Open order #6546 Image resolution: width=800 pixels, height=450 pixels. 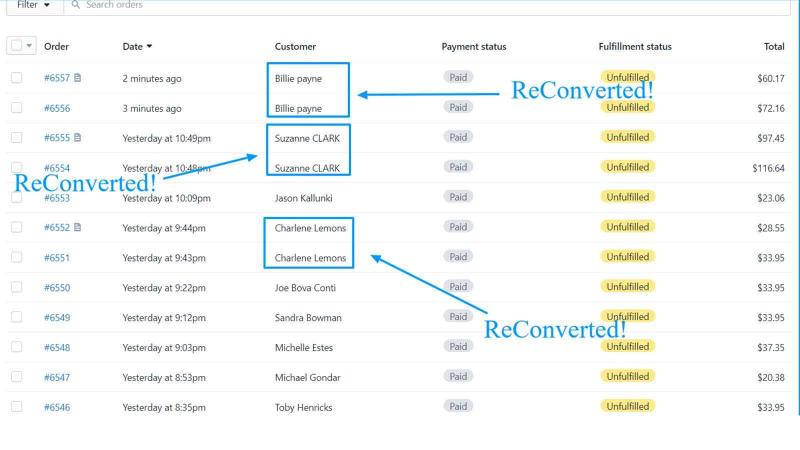point(57,407)
